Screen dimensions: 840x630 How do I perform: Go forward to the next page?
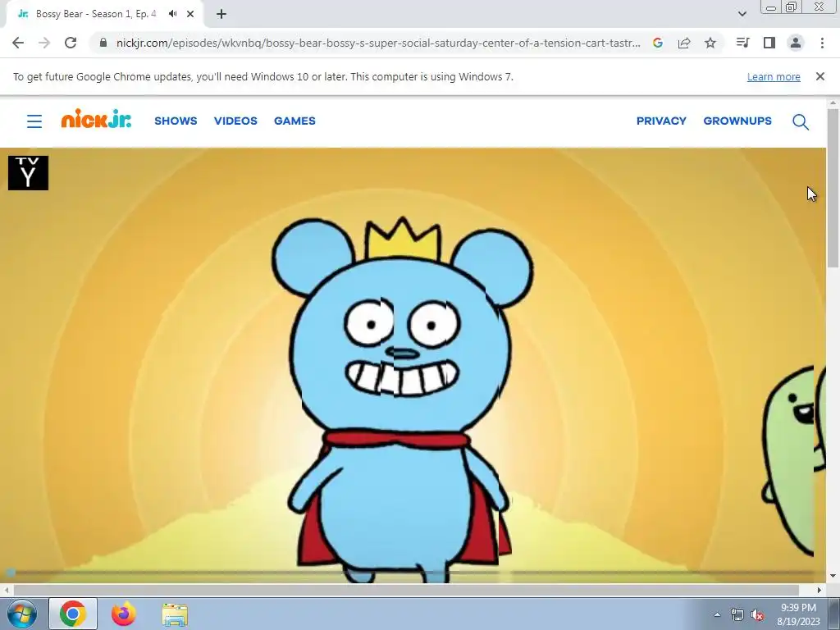coord(44,43)
